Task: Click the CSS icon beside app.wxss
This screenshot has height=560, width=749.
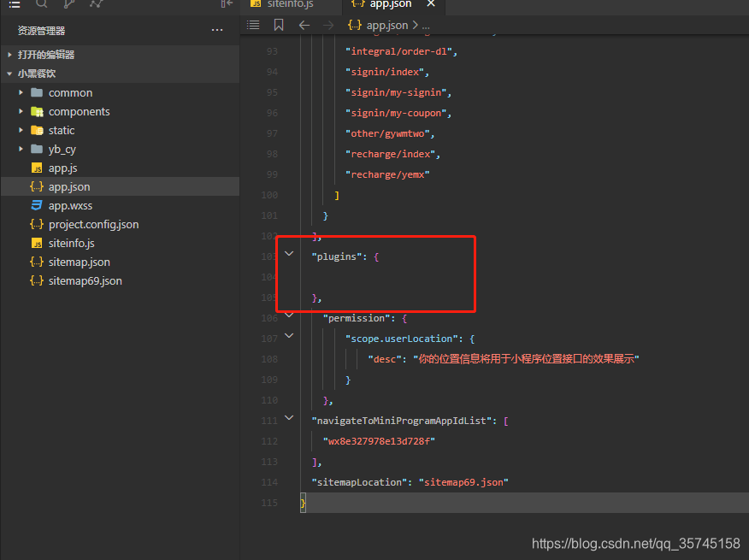Action: coord(37,205)
